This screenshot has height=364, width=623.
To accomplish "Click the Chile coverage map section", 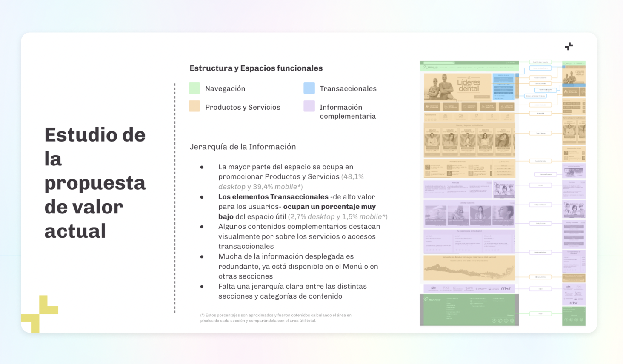I will coord(469,268).
